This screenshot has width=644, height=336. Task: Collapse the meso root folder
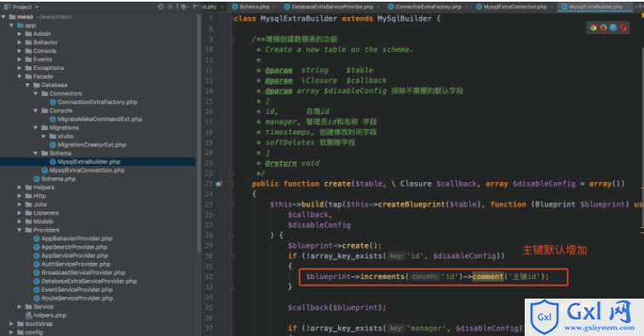click(x=3, y=17)
